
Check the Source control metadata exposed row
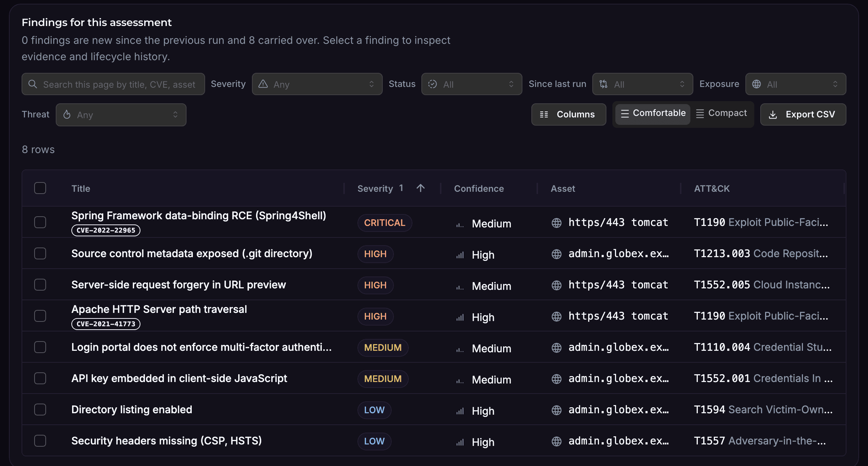pos(40,253)
